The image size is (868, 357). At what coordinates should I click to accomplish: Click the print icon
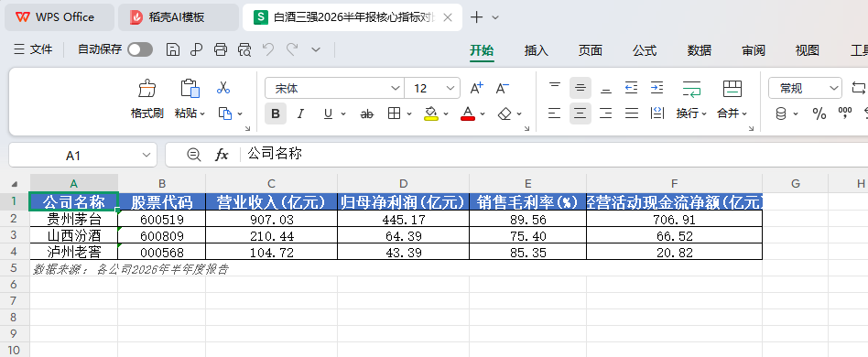(221, 49)
